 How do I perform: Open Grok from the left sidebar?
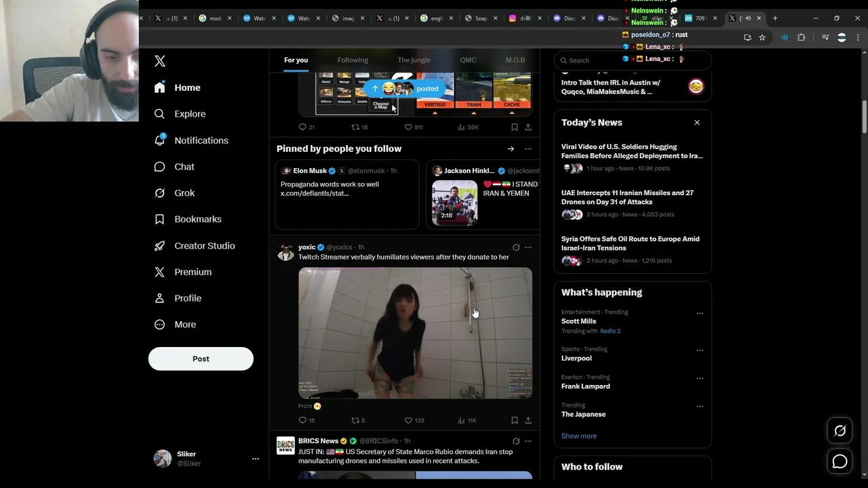174,193
